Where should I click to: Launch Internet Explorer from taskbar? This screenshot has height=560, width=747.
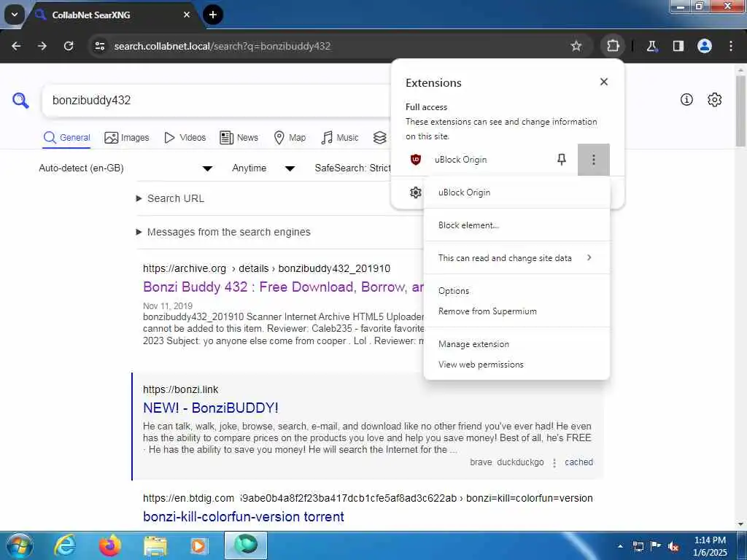click(65, 545)
